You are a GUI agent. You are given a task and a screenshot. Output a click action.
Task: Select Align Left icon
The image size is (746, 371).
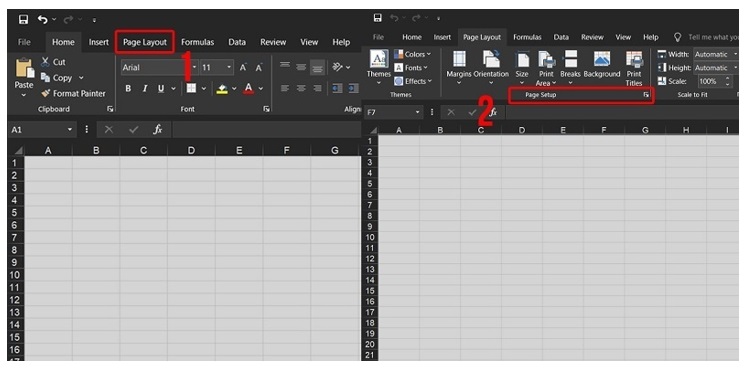coord(285,88)
